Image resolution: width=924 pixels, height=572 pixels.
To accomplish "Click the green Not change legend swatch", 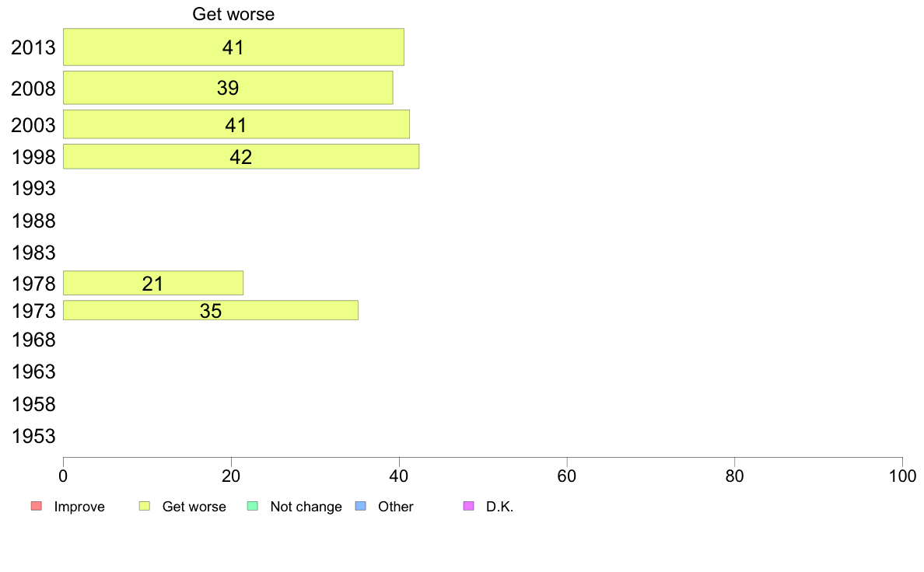I will 252,506.
